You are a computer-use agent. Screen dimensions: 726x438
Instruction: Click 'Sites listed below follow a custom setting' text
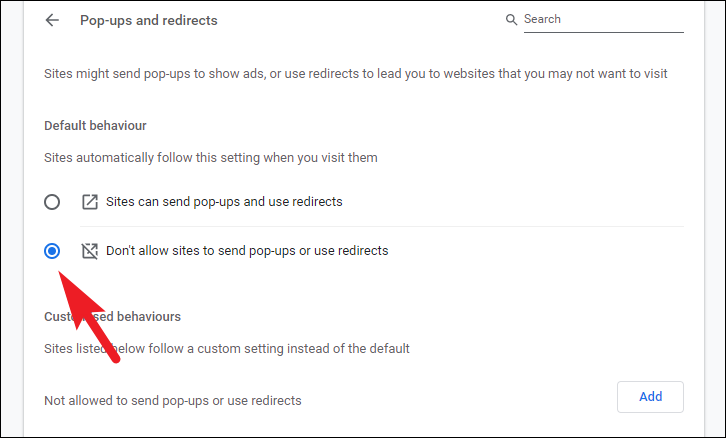click(x=227, y=349)
